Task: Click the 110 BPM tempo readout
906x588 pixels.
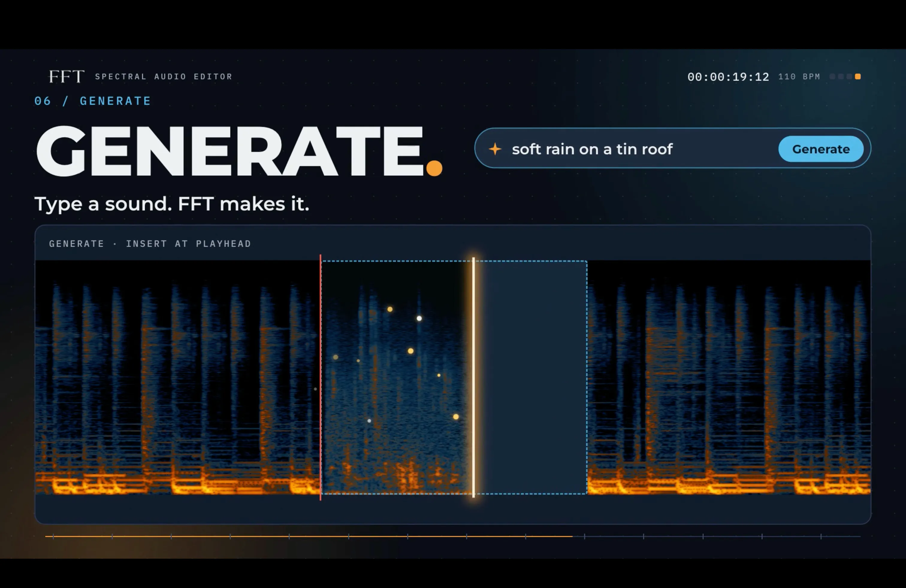Action: 799,76
